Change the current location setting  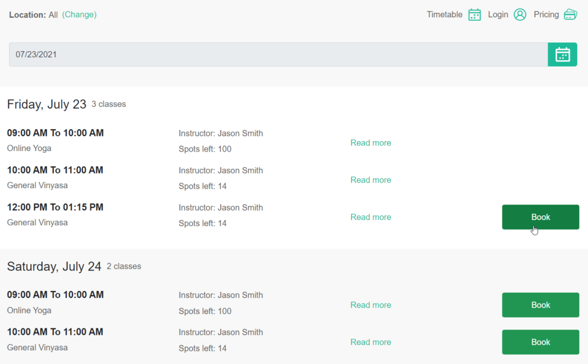click(79, 14)
